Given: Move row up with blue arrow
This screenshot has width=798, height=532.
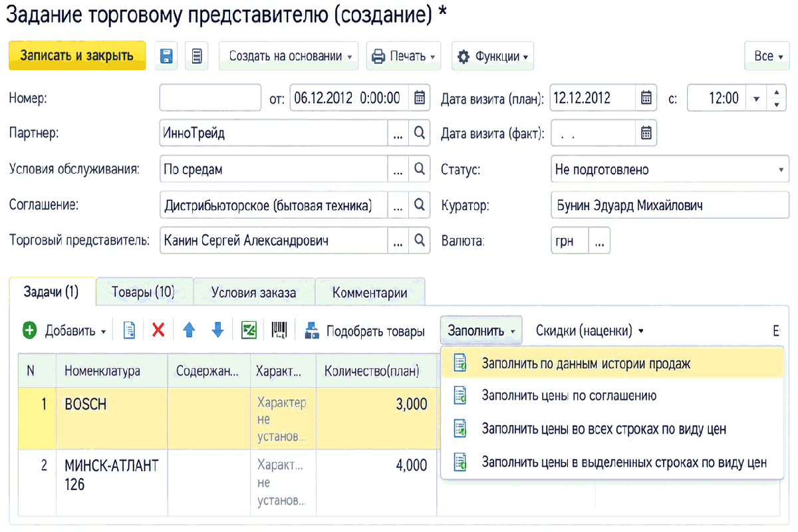Looking at the screenshot, I should pos(189,330).
